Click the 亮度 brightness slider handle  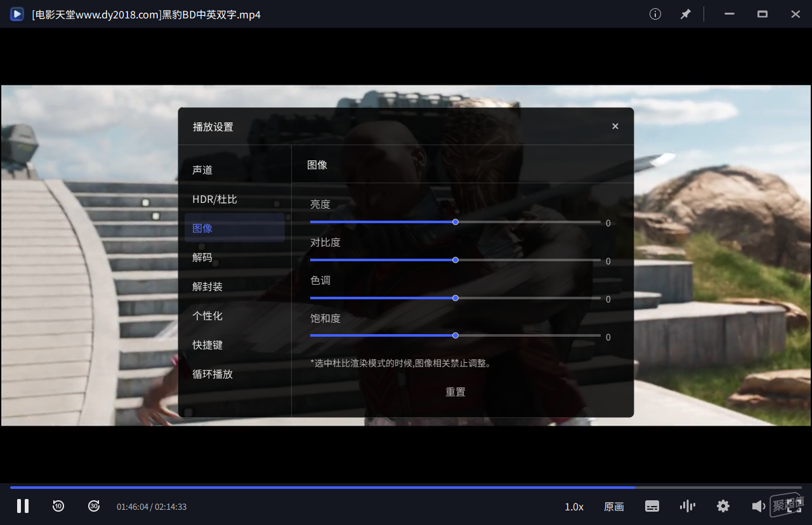tap(455, 222)
